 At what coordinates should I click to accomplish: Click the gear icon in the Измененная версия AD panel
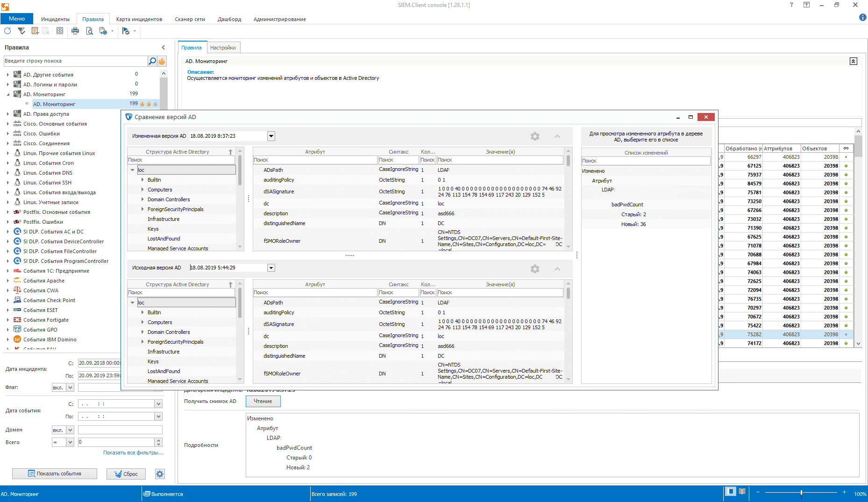click(535, 136)
